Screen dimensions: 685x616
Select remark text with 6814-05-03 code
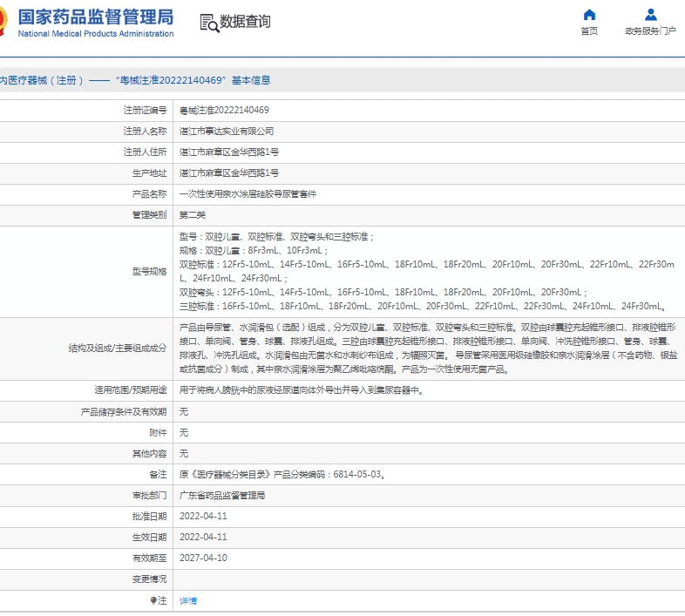click(282, 475)
